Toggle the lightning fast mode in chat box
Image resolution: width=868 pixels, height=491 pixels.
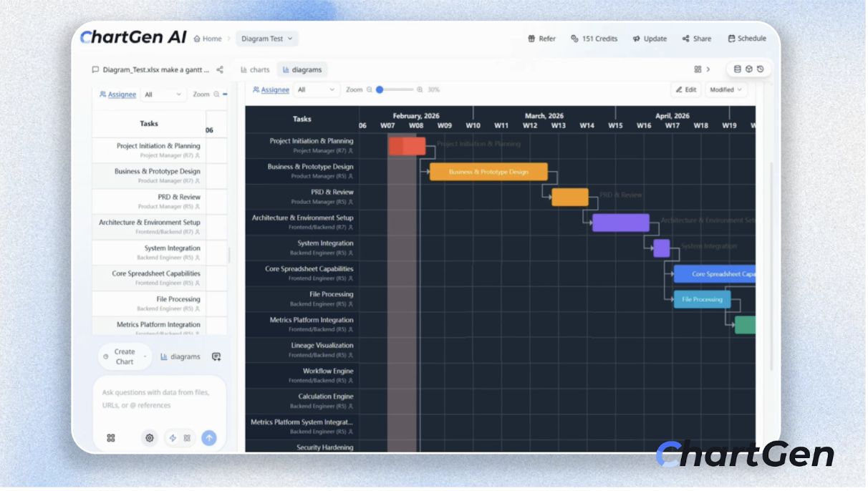point(172,439)
